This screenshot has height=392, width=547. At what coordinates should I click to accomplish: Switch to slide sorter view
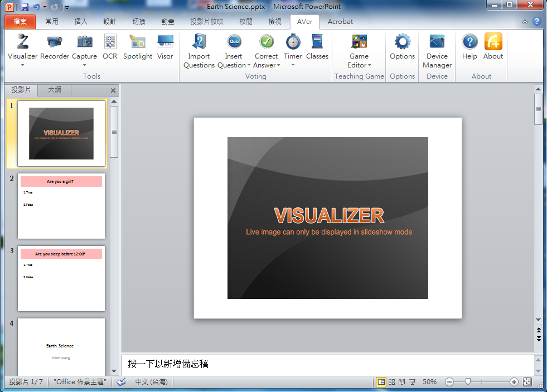point(391,382)
